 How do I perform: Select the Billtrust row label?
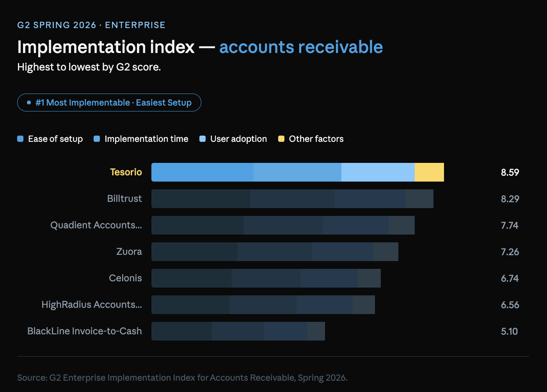124,199
